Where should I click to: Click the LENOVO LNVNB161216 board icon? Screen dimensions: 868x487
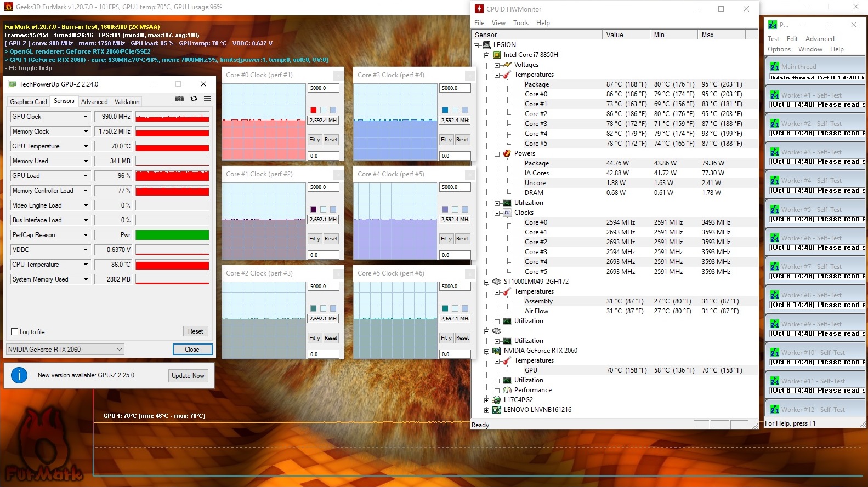[497, 410]
